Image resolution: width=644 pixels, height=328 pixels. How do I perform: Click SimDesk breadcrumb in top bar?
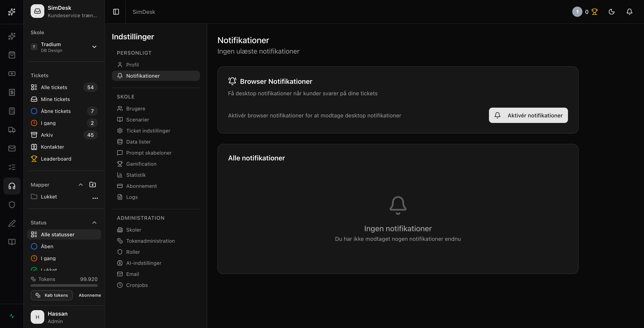click(x=144, y=12)
